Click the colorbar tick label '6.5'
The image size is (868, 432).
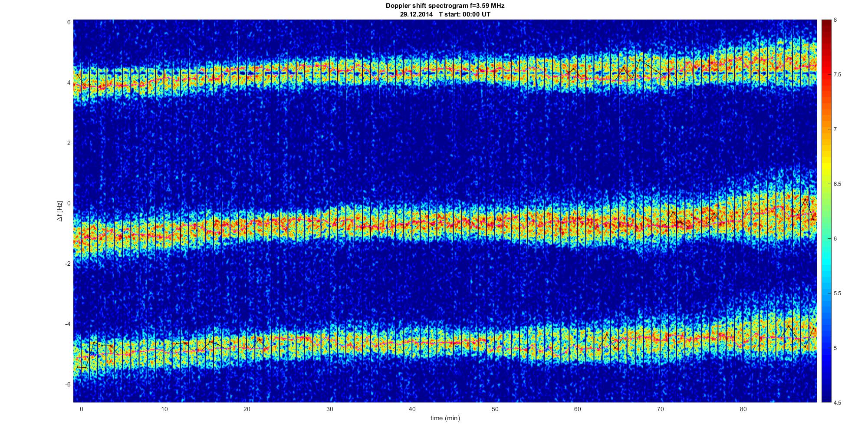click(838, 184)
